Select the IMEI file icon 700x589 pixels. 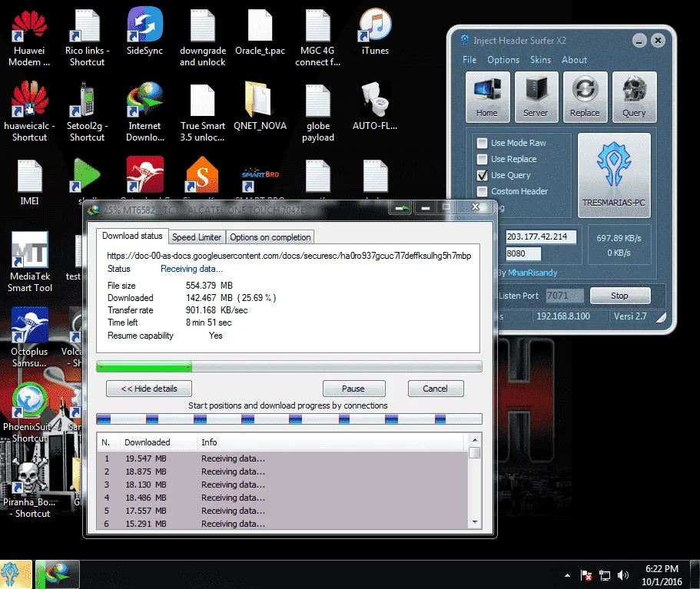click(29, 183)
